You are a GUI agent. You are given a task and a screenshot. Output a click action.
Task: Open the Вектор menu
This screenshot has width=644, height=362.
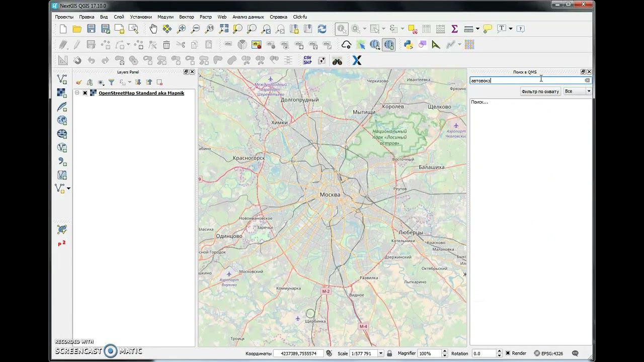[x=186, y=17]
